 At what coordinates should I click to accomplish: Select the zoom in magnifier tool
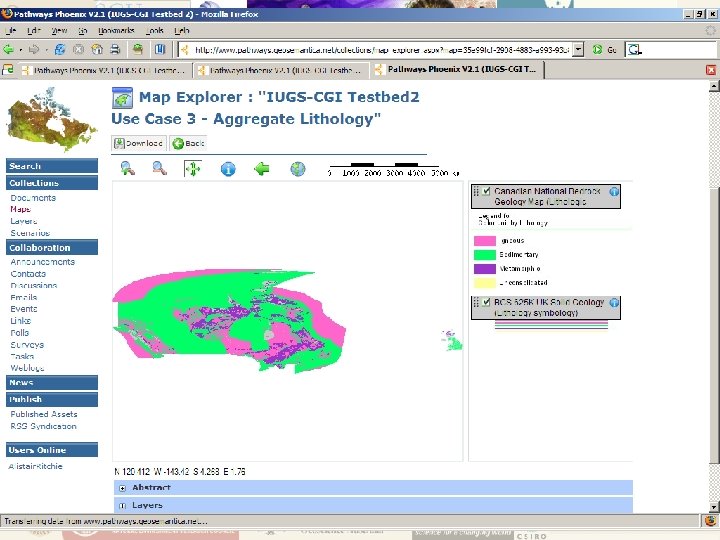[x=127, y=169]
